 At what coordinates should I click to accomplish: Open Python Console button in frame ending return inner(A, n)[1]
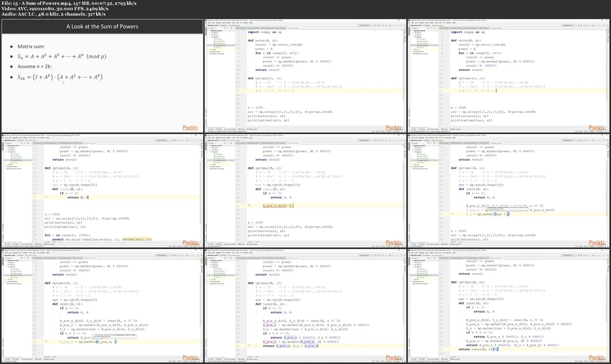coord(456,359)
